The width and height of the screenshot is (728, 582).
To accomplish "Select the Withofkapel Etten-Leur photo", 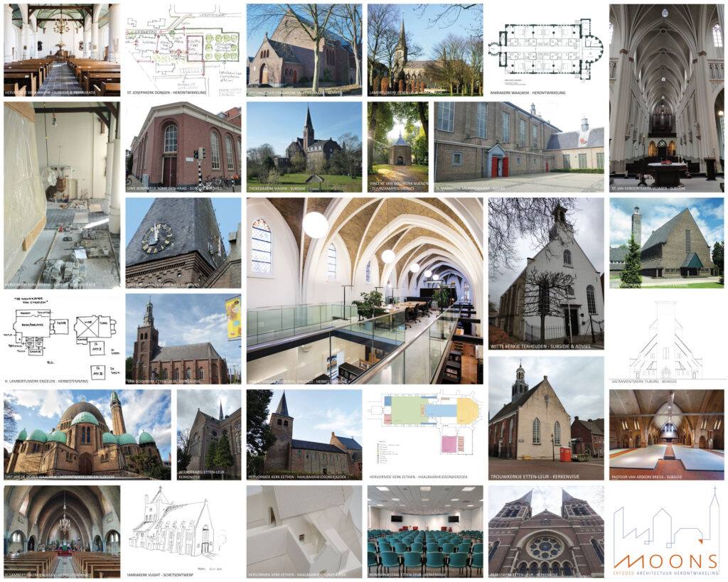I will 209,435.
